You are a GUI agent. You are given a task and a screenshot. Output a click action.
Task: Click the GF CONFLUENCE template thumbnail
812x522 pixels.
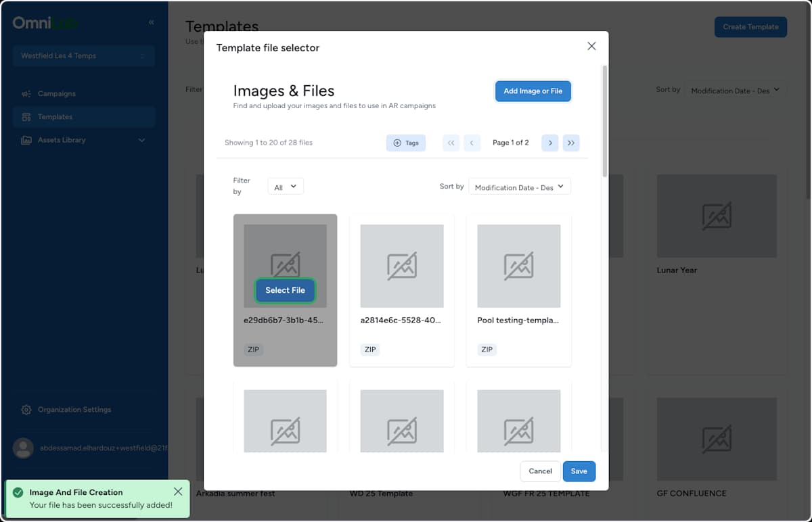[x=717, y=439]
